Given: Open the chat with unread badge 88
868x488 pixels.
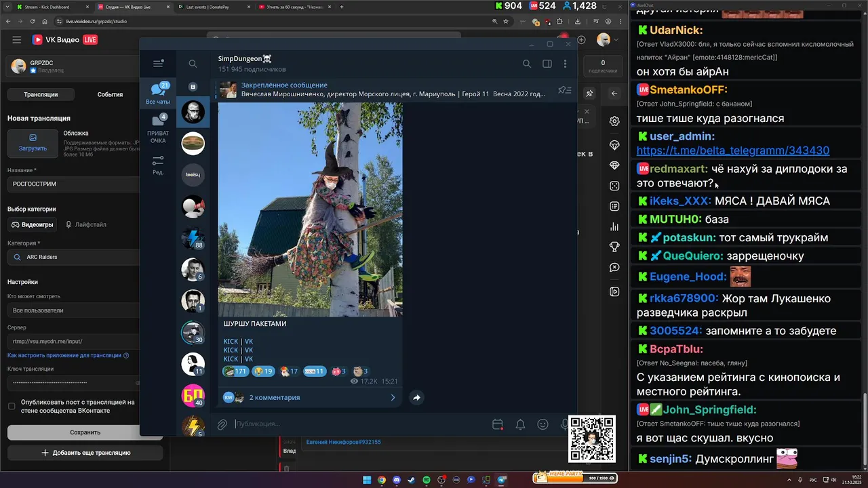Looking at the screenshot, I should point(193,238).
